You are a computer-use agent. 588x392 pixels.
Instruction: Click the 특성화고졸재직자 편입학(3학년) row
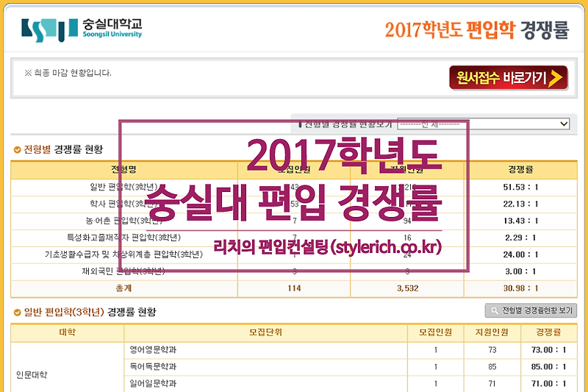pyautogui.click(x=293, y=238)
